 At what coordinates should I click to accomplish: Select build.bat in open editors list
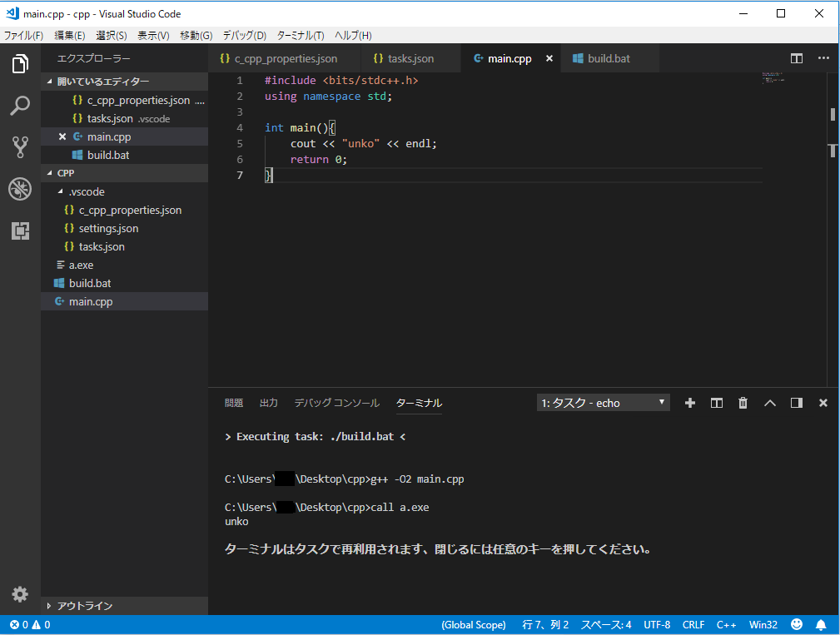(x=124, y=155)
